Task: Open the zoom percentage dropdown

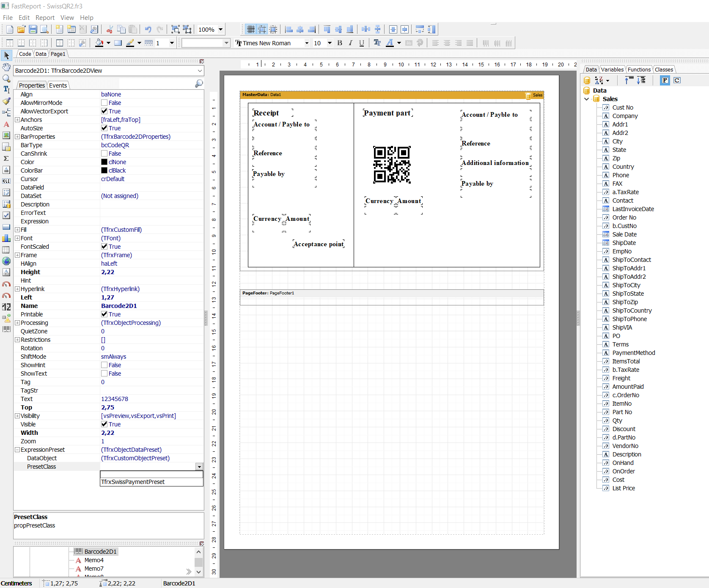Action: coord(220,30)
